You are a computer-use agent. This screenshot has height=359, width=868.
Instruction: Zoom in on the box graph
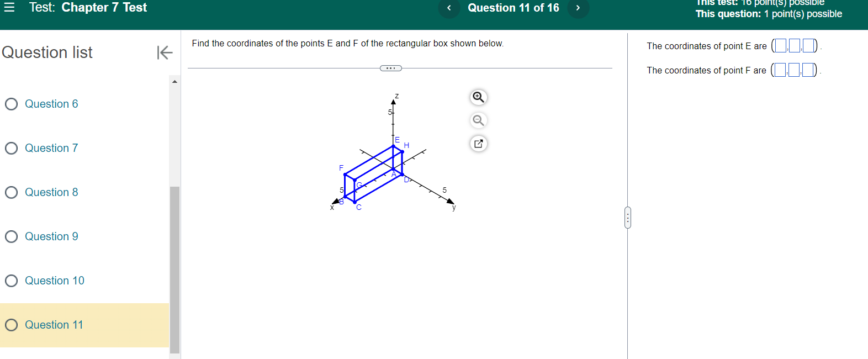[478, 97]
